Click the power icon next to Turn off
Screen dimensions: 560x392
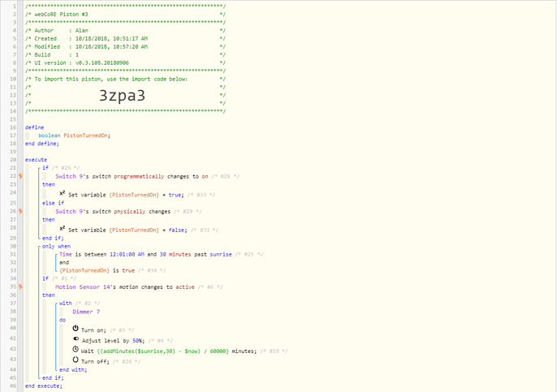pyautogui.click(x=75, y=360)
